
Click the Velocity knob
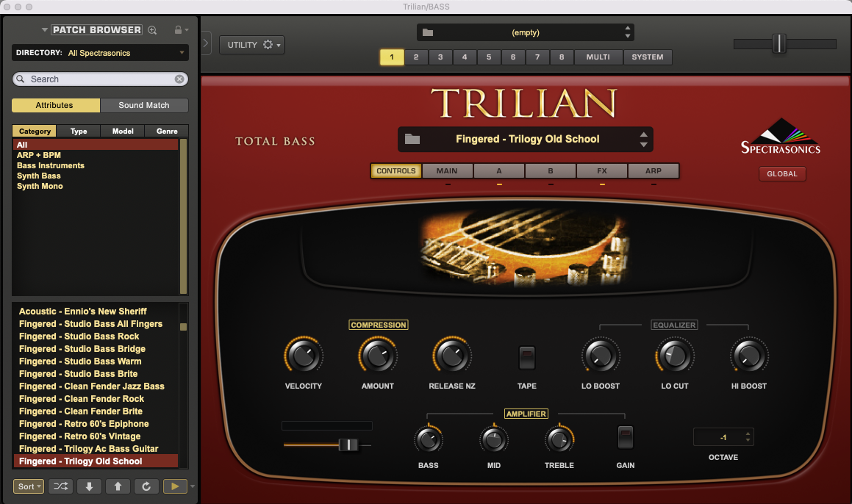[303, 356]
